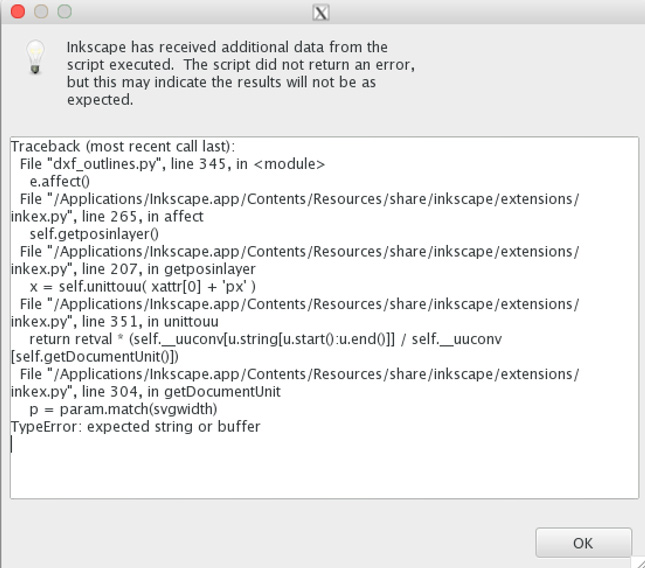This screenshot has width=645, height=568.
Task: Click OK to dismiss the dialog
Action: 583,543
